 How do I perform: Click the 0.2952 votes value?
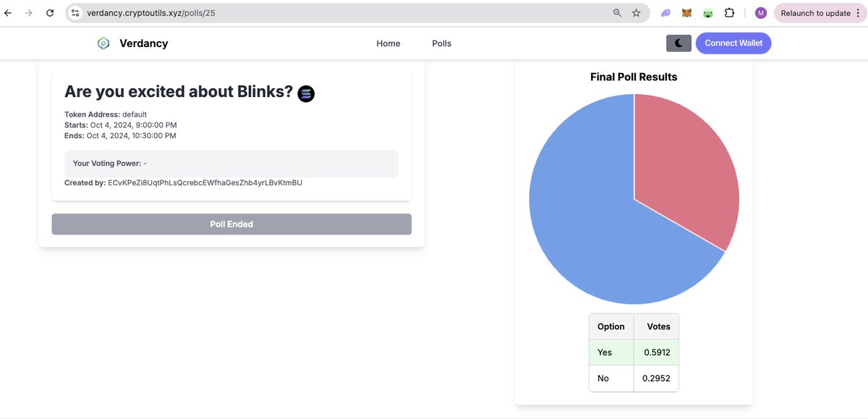coord(656,378)
